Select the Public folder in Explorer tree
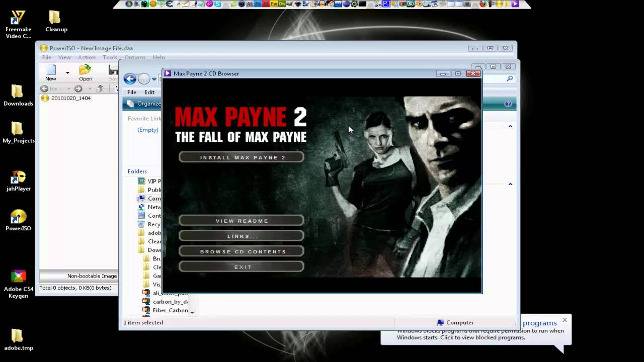The width and height of the screenshot is (644, 362). click(149, 190)
